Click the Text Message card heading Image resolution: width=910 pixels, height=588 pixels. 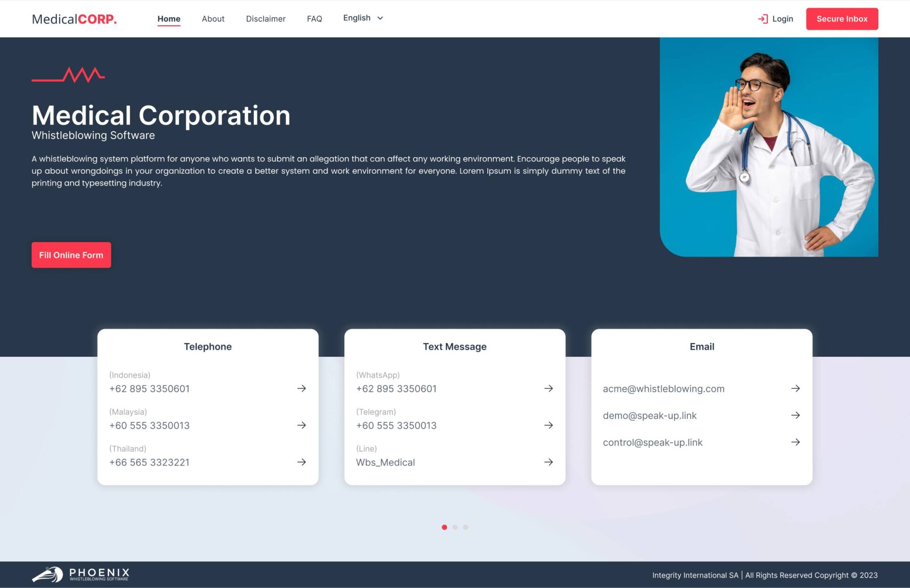(455, 346)
